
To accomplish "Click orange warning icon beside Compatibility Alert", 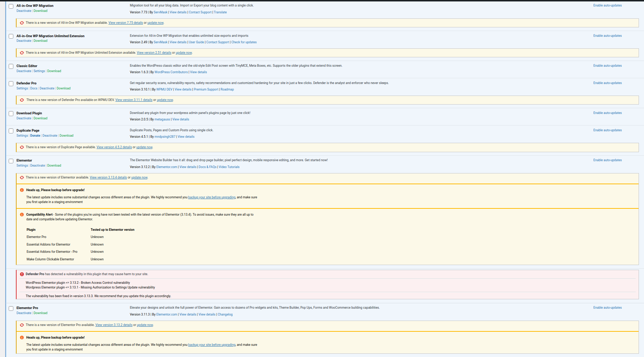I will point(22,215).
